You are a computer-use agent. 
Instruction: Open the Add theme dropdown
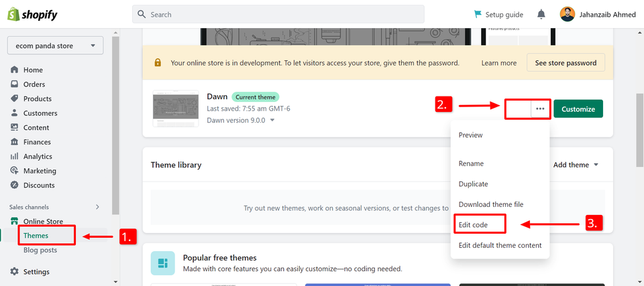pyautogui.click(x=576, y=165)
